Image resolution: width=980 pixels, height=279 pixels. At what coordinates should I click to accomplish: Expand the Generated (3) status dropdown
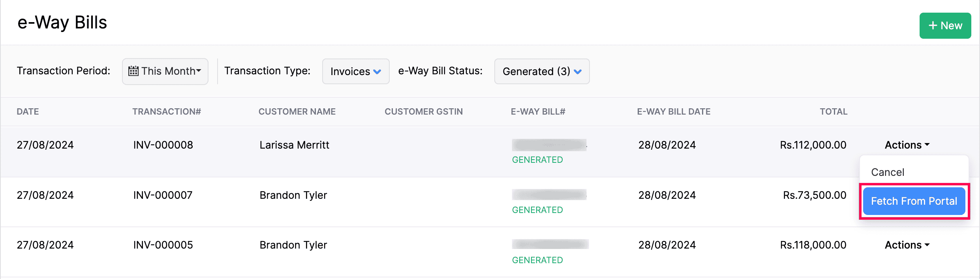pos(542,71)
